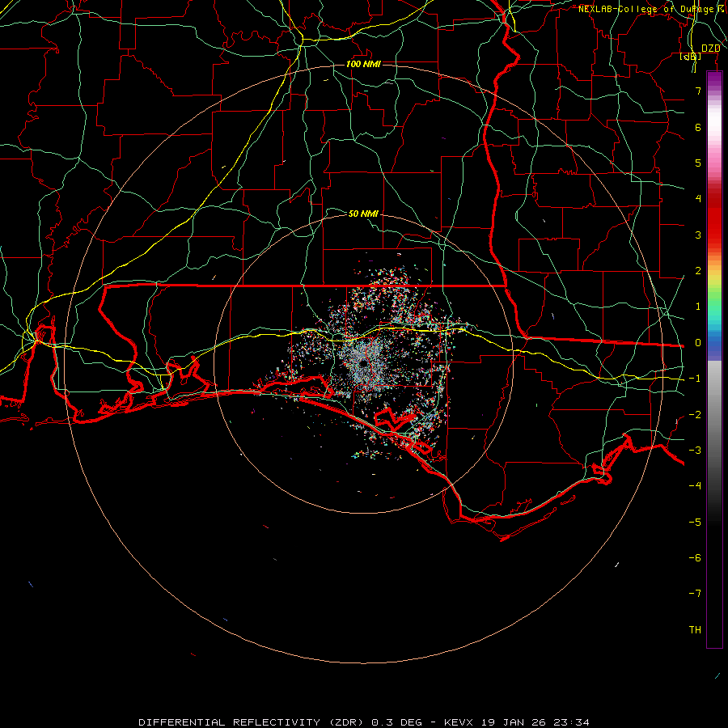Screen dimensions: 728x728
Task: Click the "TH" threshold label on the scale
Action: point(695,630)
